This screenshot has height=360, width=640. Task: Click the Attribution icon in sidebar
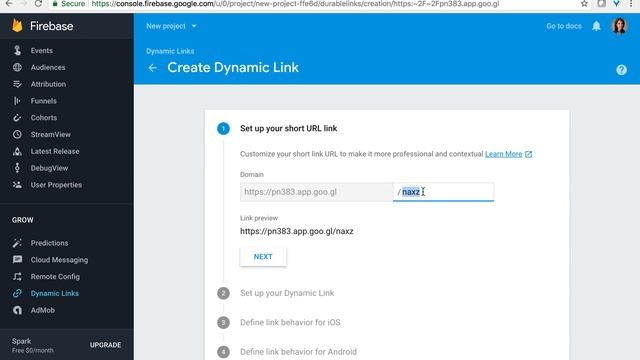pos(17,84)
